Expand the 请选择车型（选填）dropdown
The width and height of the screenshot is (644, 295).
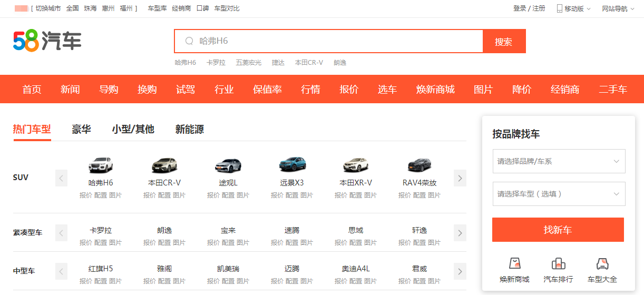(559, 194)
